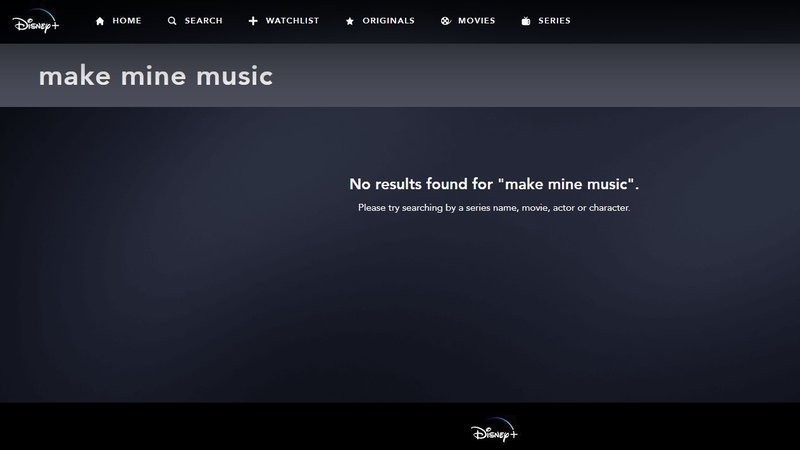Click the plus icon beside Watchlist

point(253,21)
